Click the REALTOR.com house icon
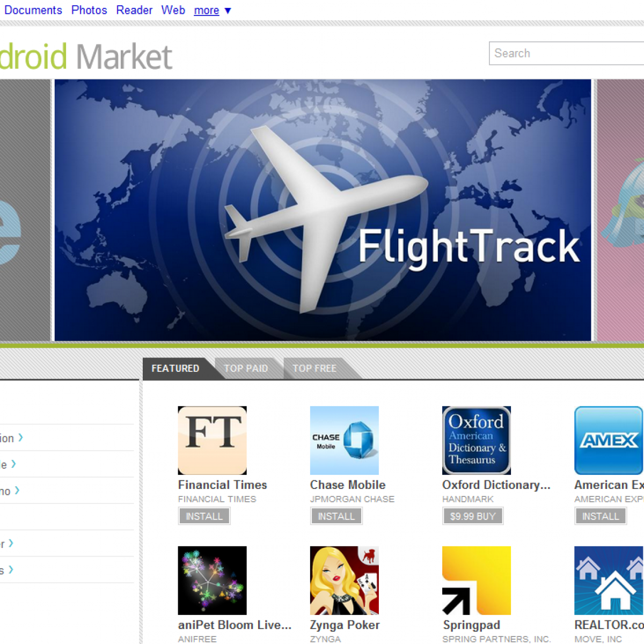The height and width of the screenshot is (644, 644). coord(608,580)
